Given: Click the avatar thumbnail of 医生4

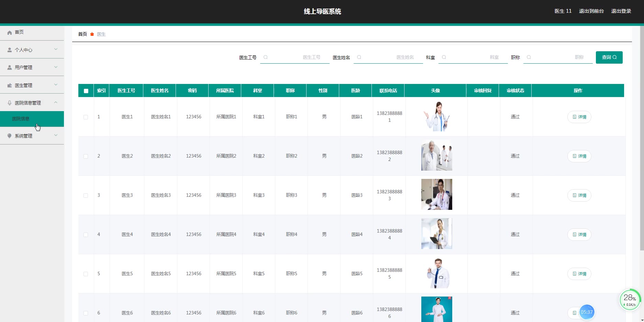Looking at the screenshot, I should (436, 234).
